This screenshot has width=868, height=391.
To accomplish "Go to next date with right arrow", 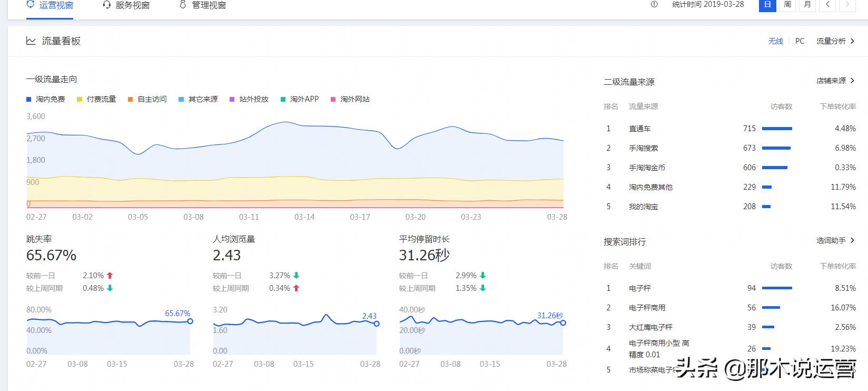I will (x=847, y=4).
